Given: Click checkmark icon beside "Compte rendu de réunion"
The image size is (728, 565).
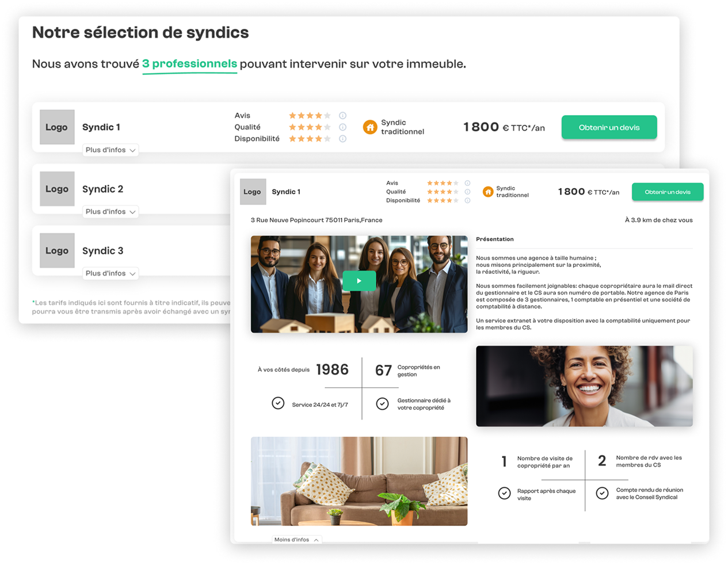Looking at the screenshot, I should (603, 493).
